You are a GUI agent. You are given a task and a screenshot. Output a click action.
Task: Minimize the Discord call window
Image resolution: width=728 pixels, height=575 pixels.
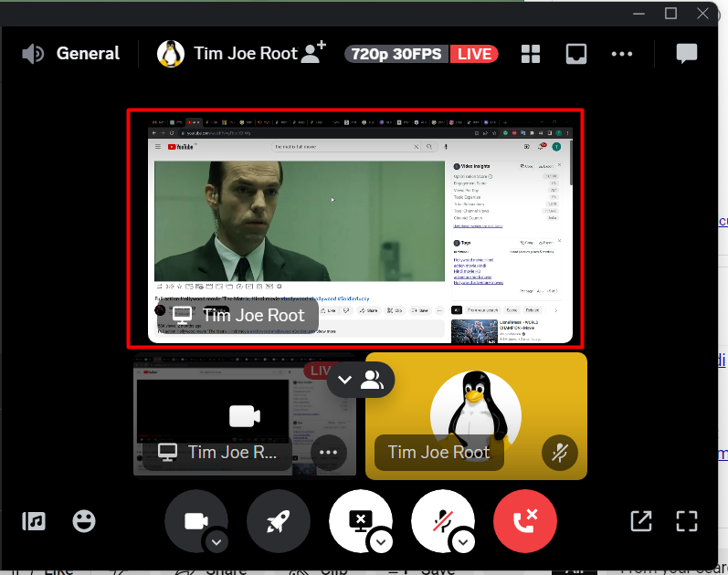(638, 14)
